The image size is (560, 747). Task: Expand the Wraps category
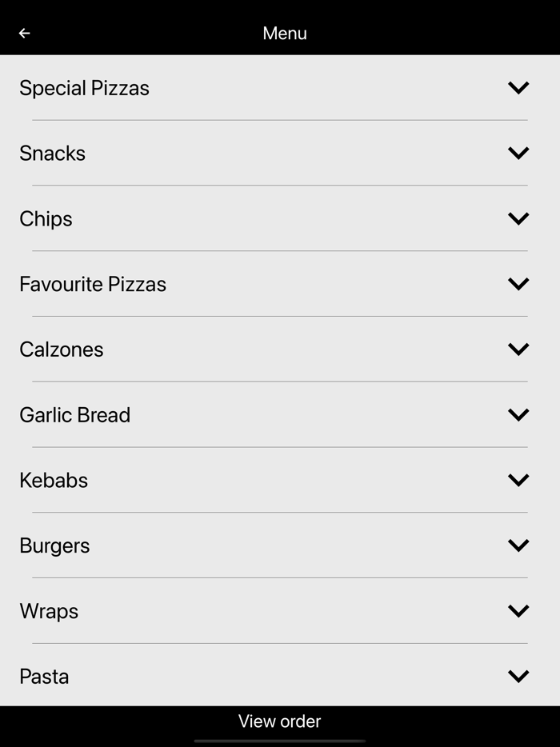pos(518,610)
